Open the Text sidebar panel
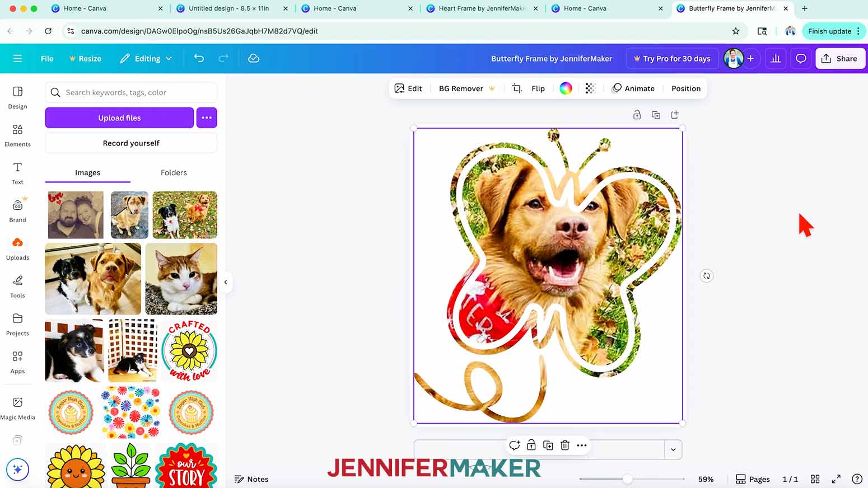 (17, 173)
